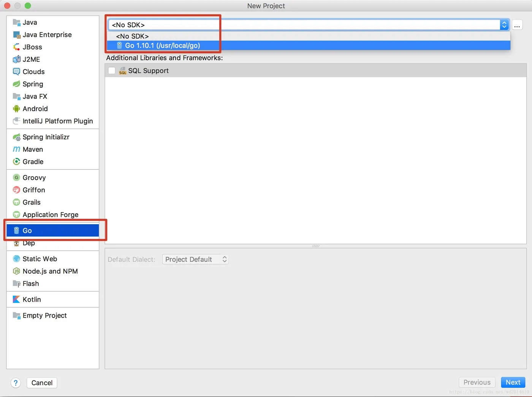Image resolution: width=532 pixels, height=397 pixels.
Task: Click the SQL Support label text
Action: tap(149, 71)
